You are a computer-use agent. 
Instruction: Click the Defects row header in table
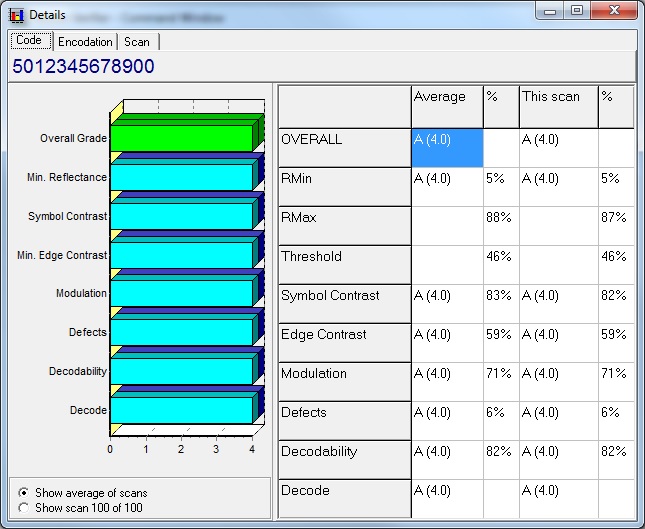tap(345, 421)
